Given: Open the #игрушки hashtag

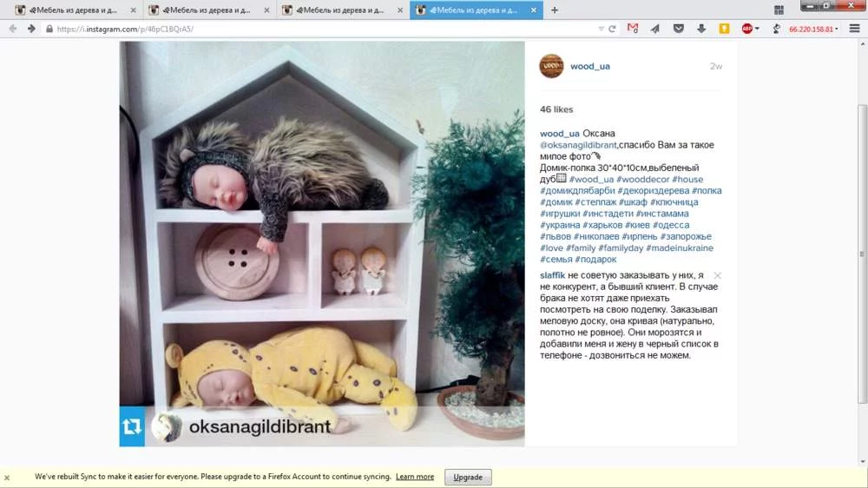Looking at the screenshot, I should point(560,214).
